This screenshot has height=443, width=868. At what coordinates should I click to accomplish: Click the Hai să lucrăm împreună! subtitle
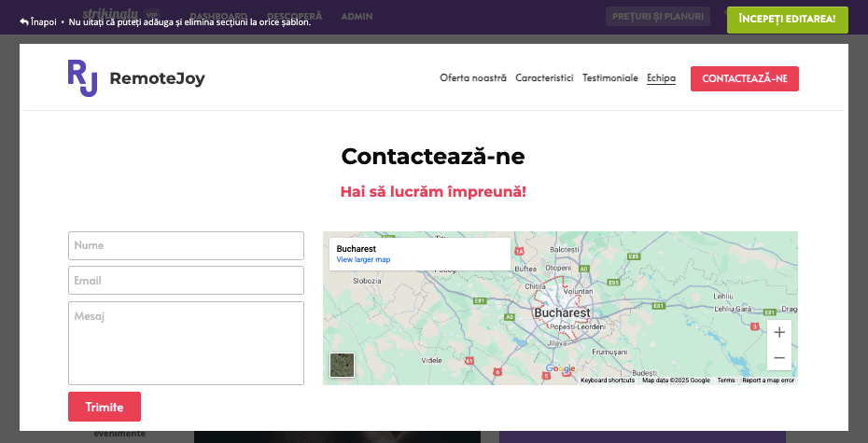tap(433, 192)
